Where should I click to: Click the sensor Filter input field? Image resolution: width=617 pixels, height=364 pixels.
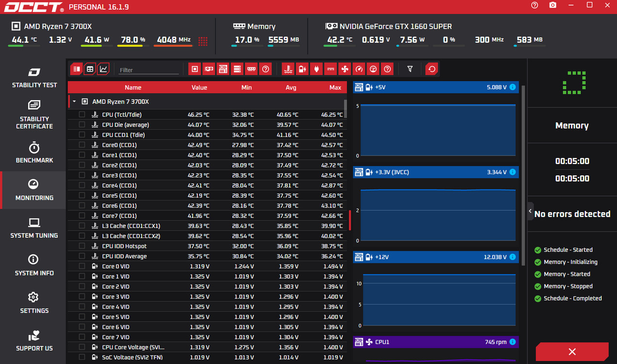(149, 70)
